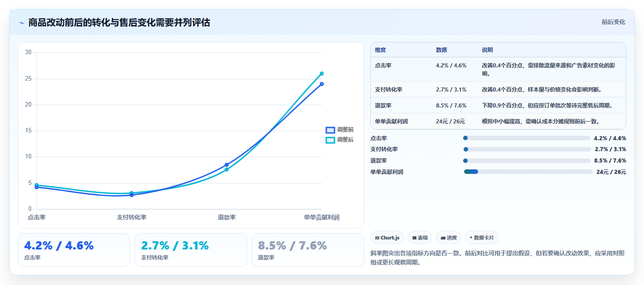This screenshot has width=644, height=285.
Task: Select the 退款率 row in table
Action: pos(498,105)
